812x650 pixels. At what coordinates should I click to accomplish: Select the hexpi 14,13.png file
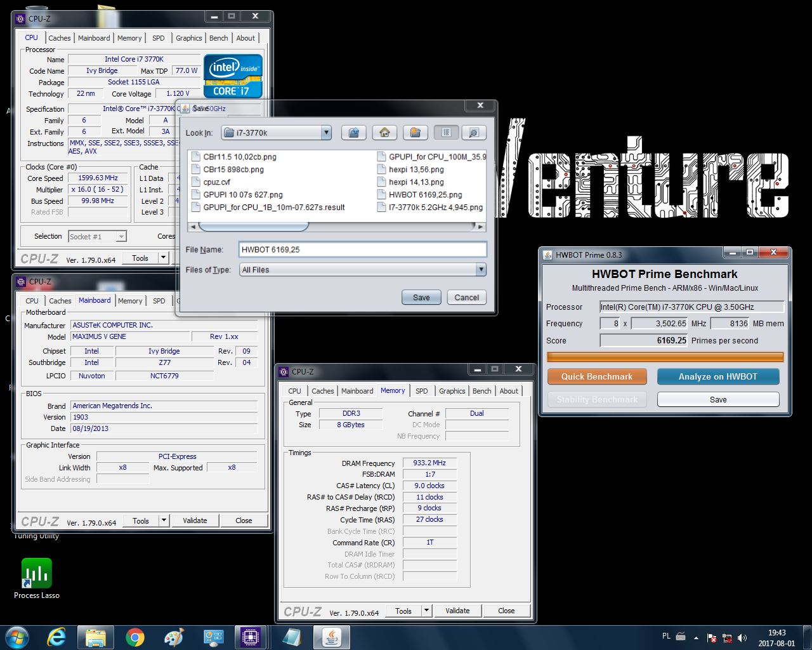tap(410, 182)
